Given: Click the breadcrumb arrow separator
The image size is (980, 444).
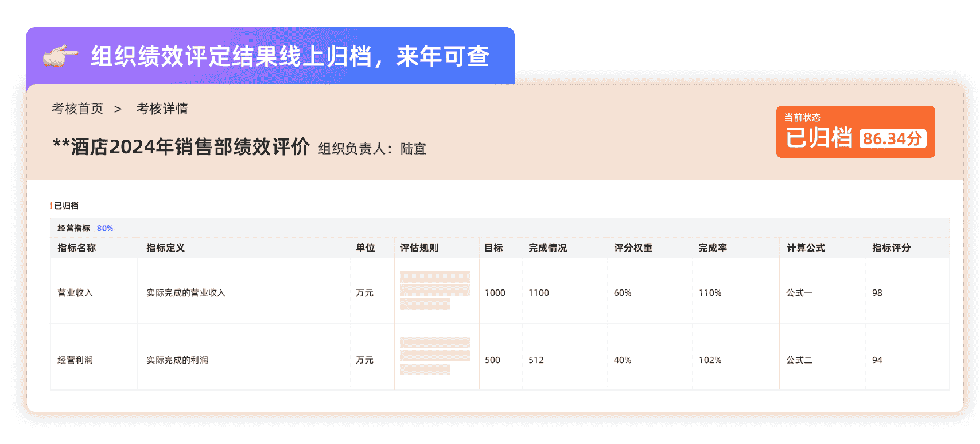Looking at the screenshot, I should point(118,109).
